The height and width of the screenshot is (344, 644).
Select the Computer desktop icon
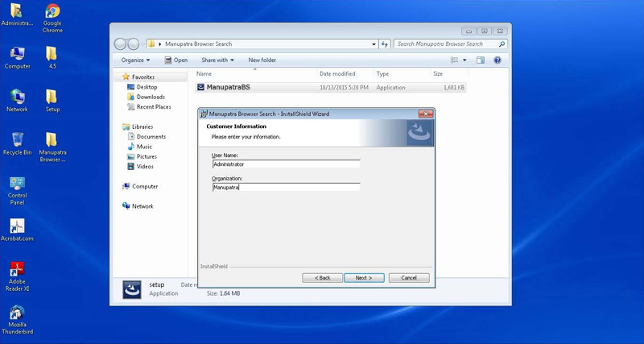17,57
